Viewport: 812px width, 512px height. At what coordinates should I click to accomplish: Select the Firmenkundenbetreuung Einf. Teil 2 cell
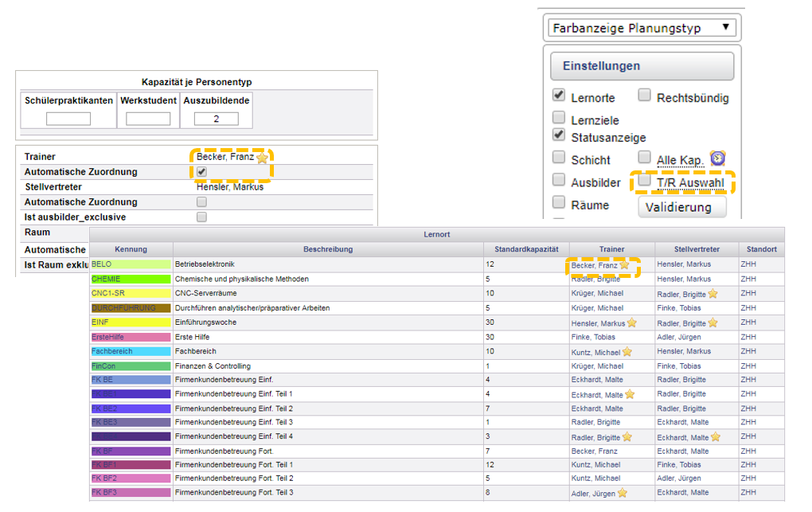[328, 408]
